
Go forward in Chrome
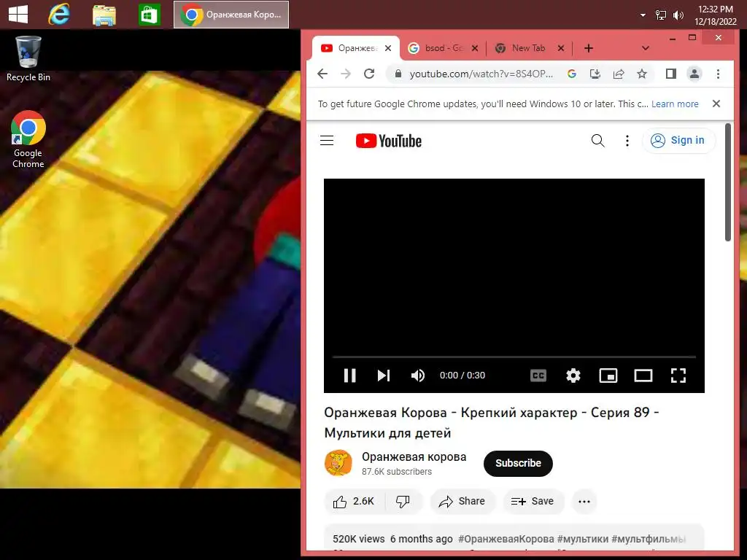pos(346,74)
